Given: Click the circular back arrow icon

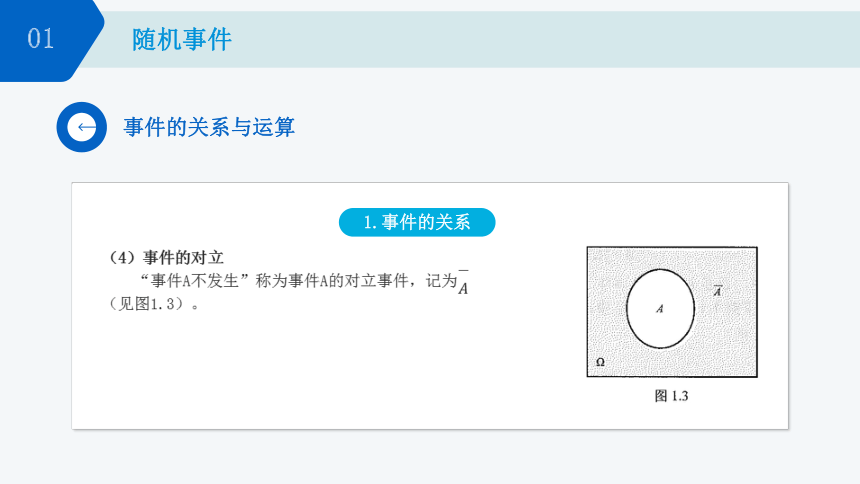Looking at the screenshot, I should 82,127.
